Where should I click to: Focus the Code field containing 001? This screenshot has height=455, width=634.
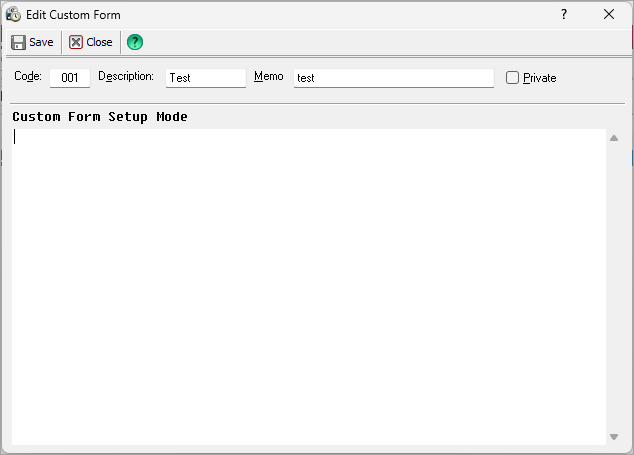(x=70, y=78)
